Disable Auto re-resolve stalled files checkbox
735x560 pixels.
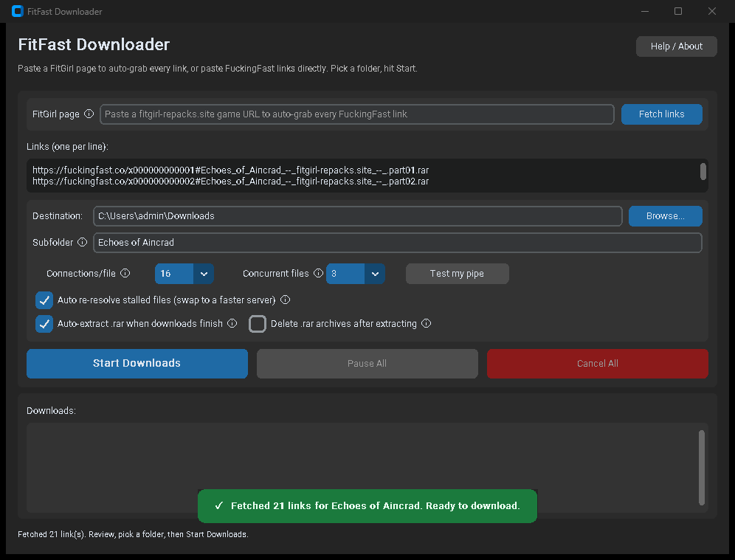tap(44, 300)
